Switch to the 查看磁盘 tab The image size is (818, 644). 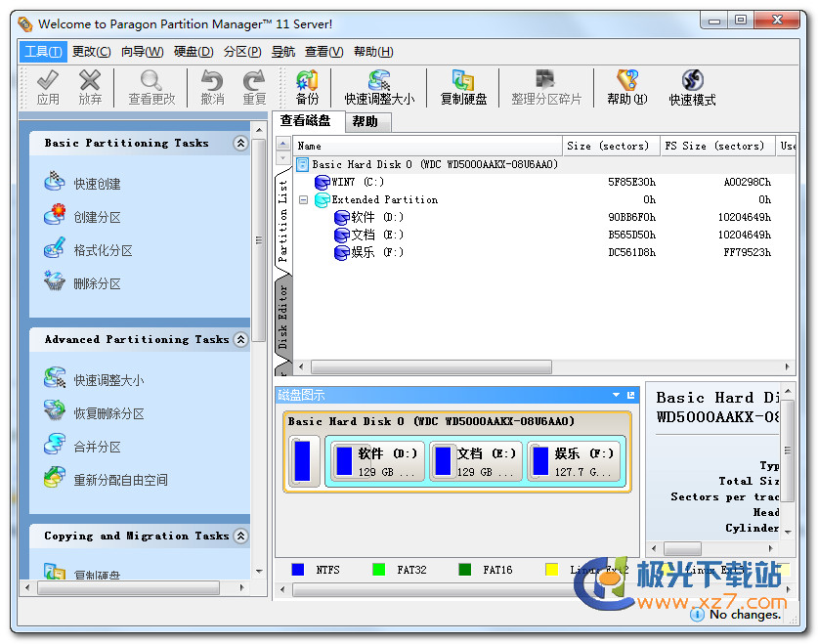[x=307, y=121]
